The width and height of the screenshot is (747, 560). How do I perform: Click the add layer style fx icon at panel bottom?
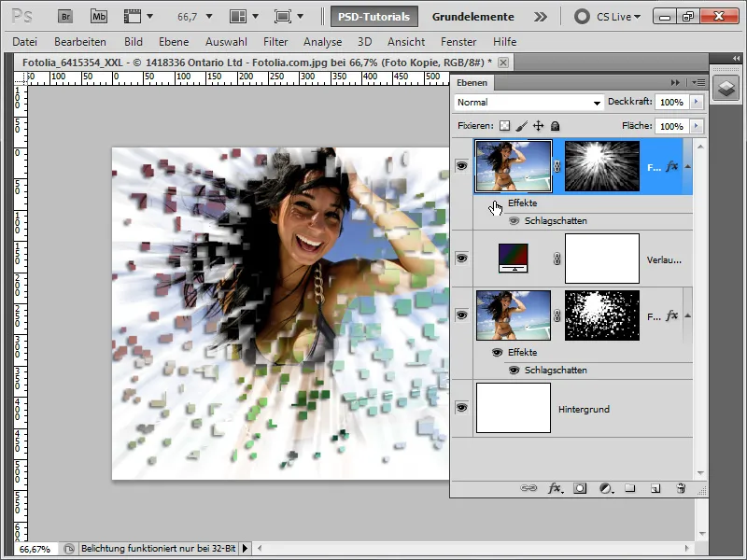pyautogui.click(x=555, y=488)
